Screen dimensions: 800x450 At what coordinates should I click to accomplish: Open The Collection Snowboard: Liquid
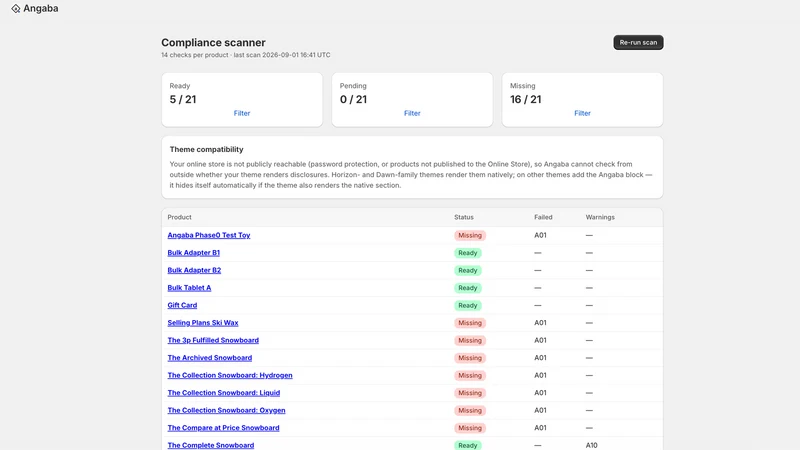point(223,393)
